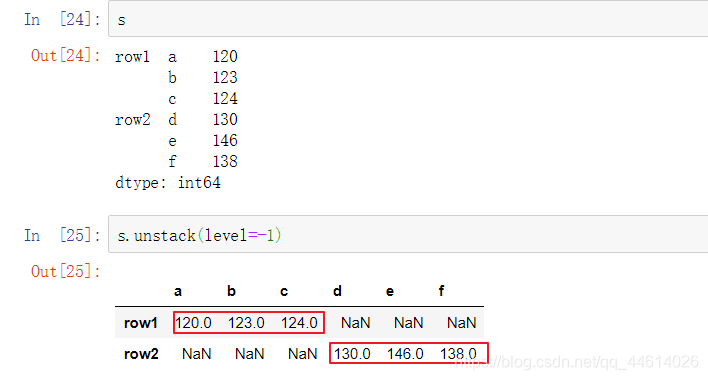708x380 pixels.
Task: Click column header 'd' in the table
Action: (x=337, y=291)
